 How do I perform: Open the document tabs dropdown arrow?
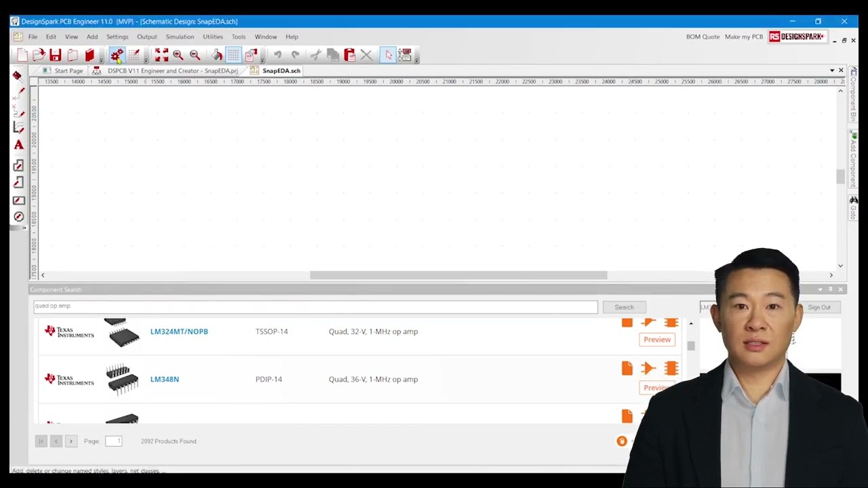coord(832,70)
